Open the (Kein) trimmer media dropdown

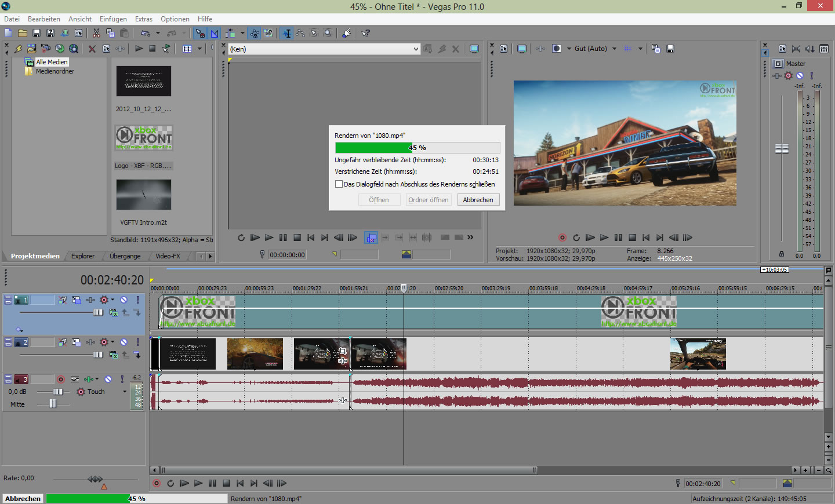(x=416, y=49)
